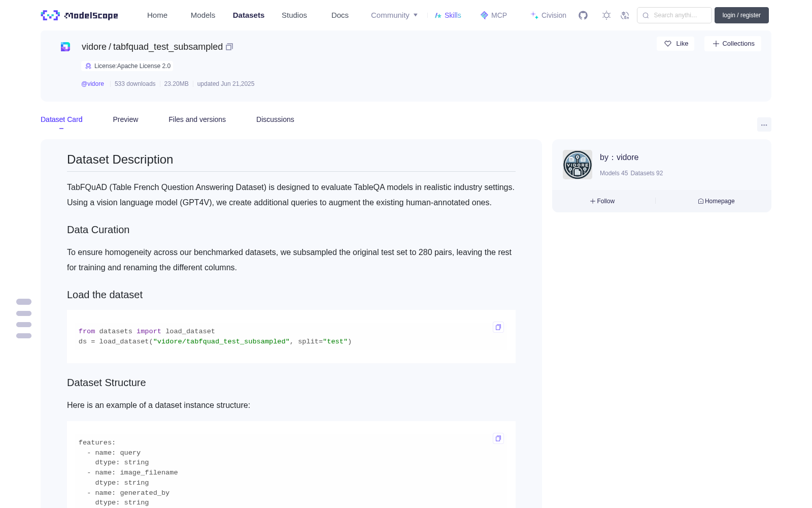Open the three-dots more options button

point(764,124)
